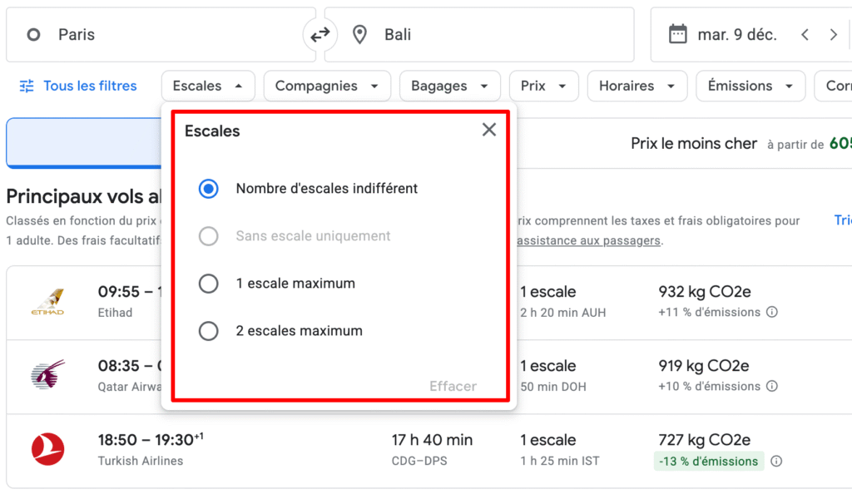Open Tous les filtres panel
This screenshot has height=504, width=852.
coord(78,86)
